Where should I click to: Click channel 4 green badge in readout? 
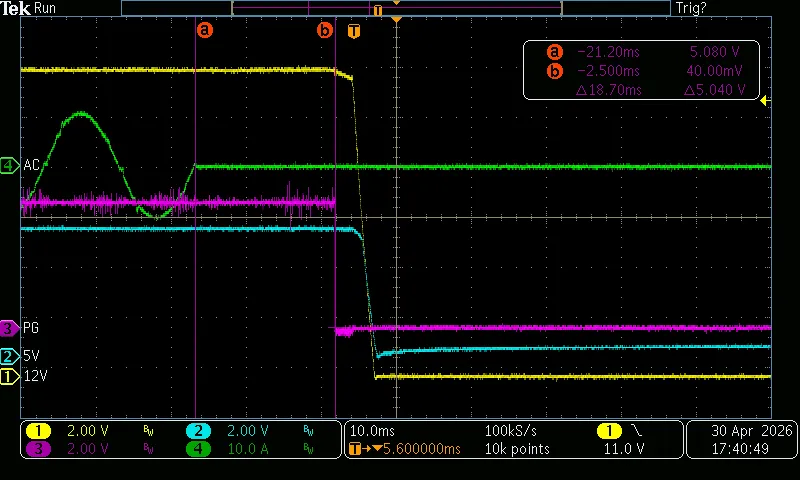(x=198, y=449)
